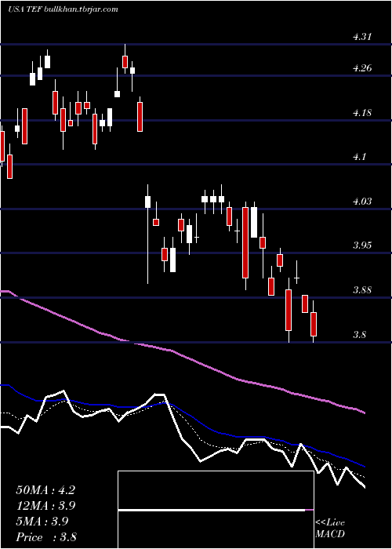Click the 4.03 price level label
Image resolution: width=392 pixels, height=549 pixels.
(x=362, y=202)
